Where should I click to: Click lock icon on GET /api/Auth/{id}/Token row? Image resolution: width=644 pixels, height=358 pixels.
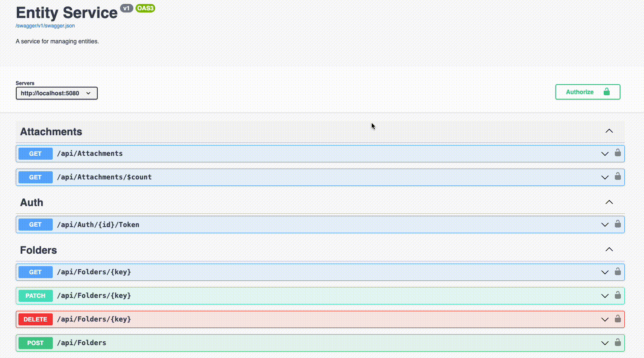tap(617, 224)
